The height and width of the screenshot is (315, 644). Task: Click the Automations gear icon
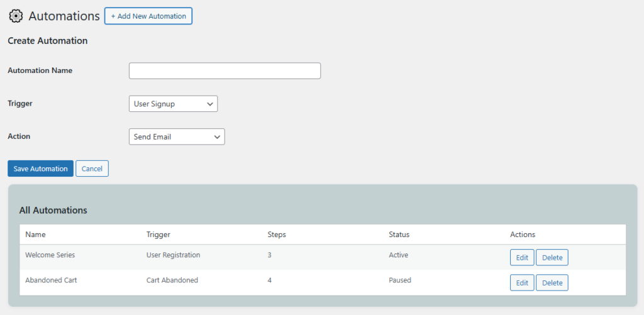tap(16, 16)
